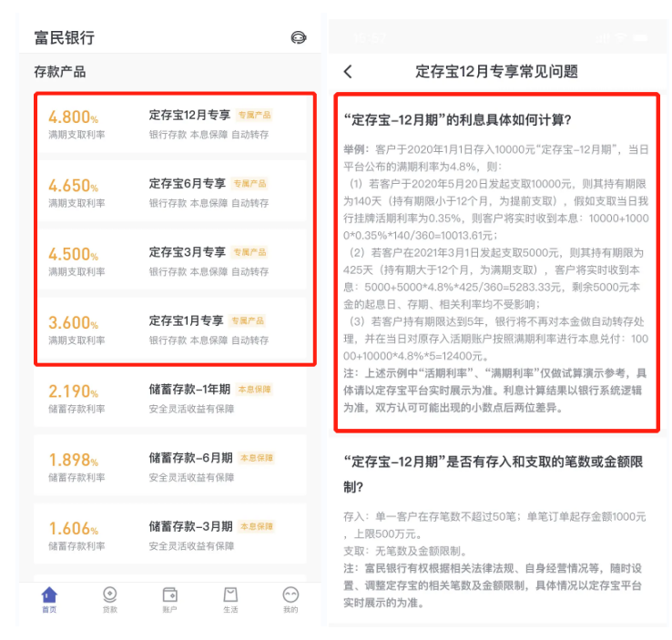
Task: Tap the 3.600% rate value
Action: coord(73,322)
